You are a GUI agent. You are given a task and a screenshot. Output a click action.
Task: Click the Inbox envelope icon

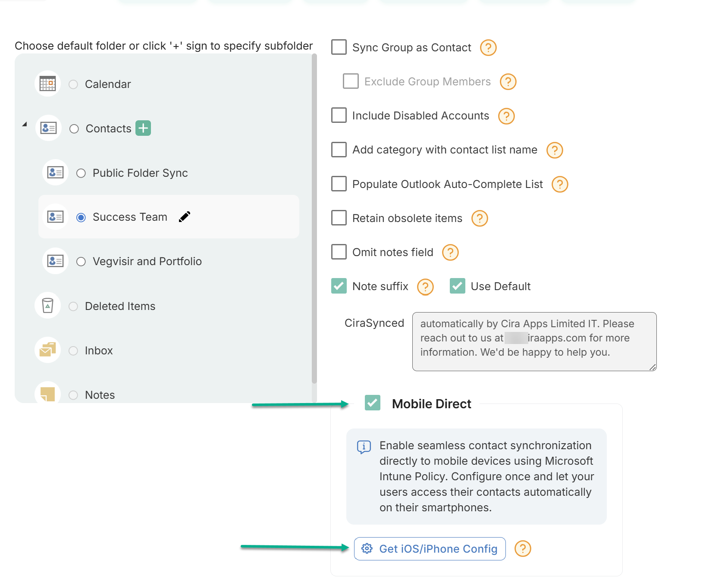(x=47, y=350)
